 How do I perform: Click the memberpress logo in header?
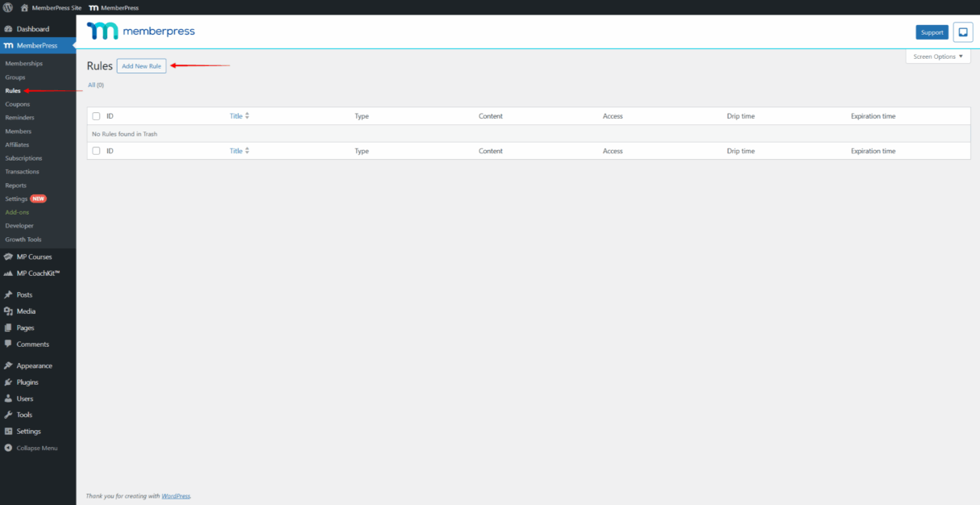141,31
